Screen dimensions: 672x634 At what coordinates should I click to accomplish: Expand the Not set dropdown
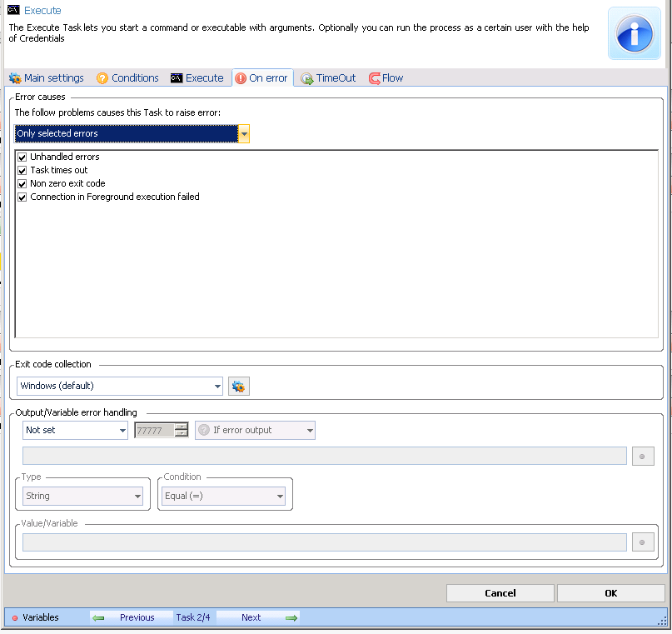coord(122,431)
